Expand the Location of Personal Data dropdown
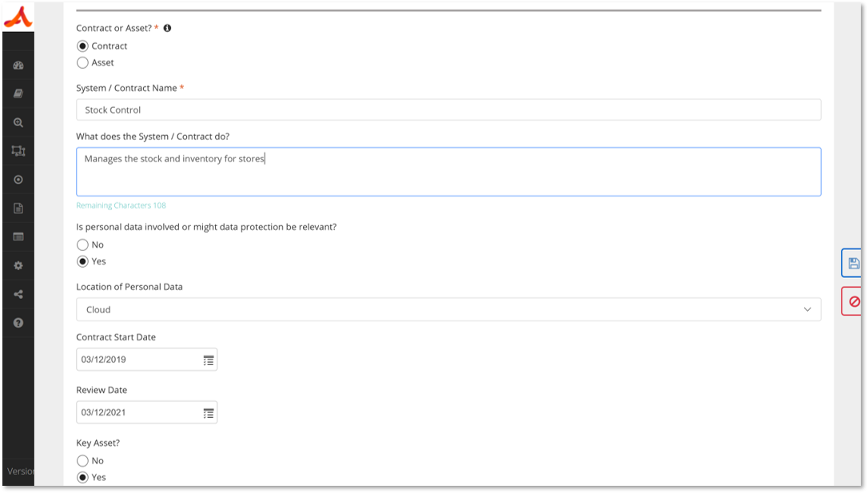 tap(448, 309)
